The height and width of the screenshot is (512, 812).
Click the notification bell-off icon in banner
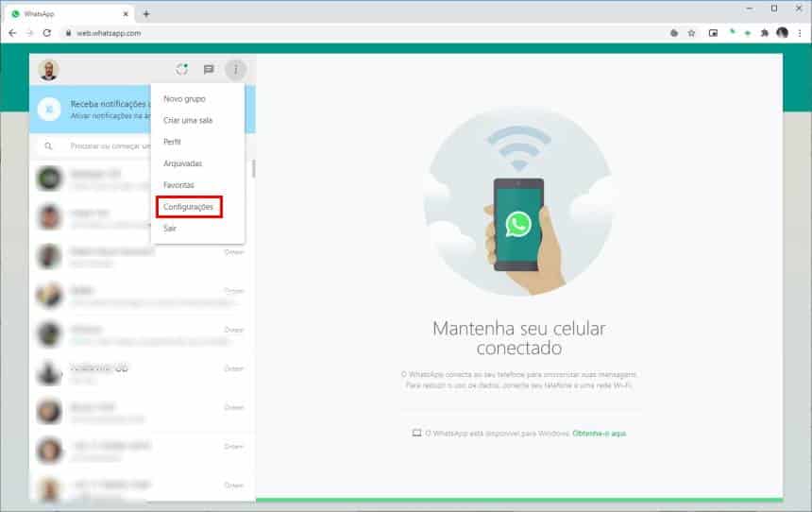pos(49,110)
